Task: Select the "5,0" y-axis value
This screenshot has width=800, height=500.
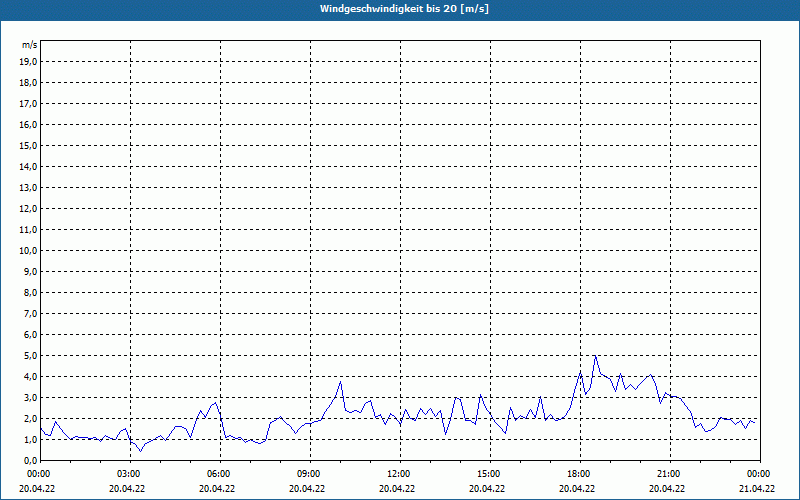Action: point(30,356)
